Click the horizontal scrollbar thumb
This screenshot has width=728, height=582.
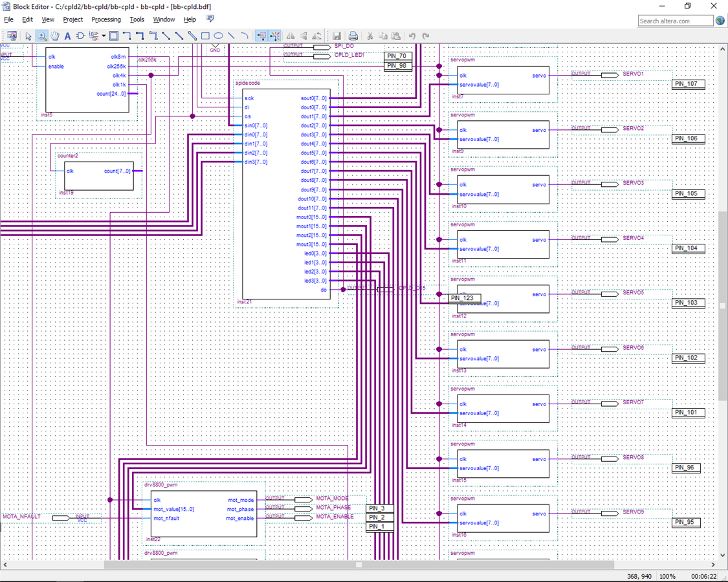coord(358,565)
